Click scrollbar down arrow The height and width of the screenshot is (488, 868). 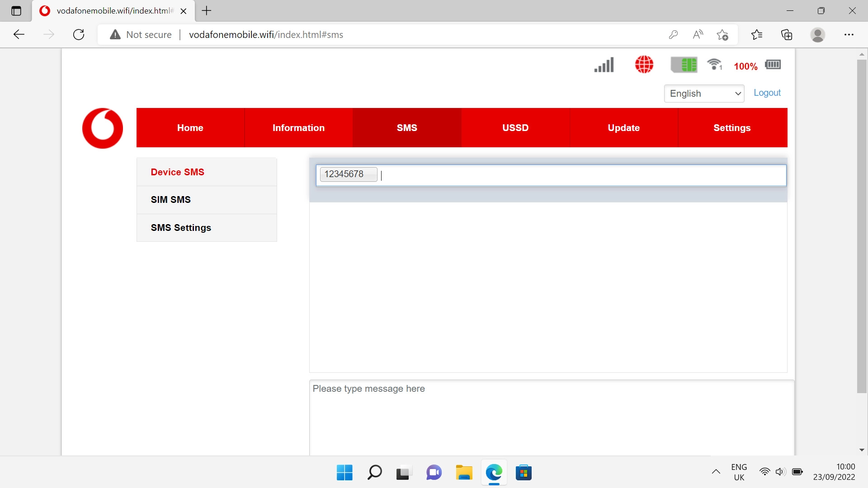click(x=862, y=450)
